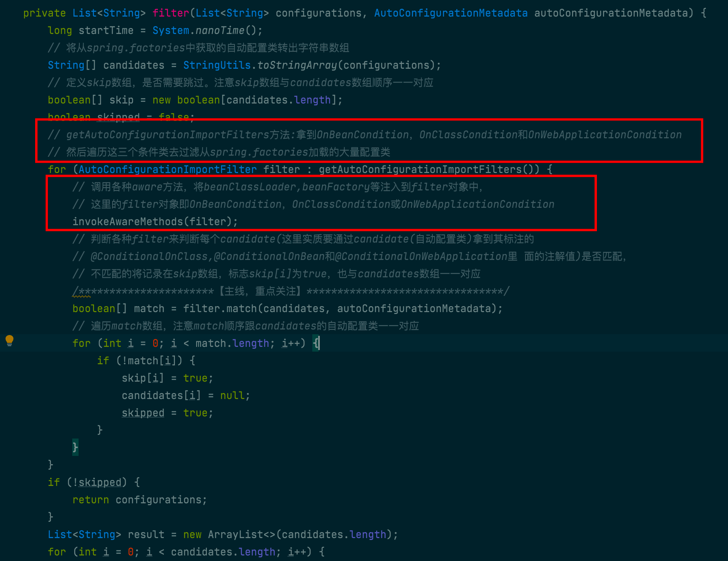Click the comment mentioning 【主线，重点关注】
The image size is (728, 561).
pos(291,291)
